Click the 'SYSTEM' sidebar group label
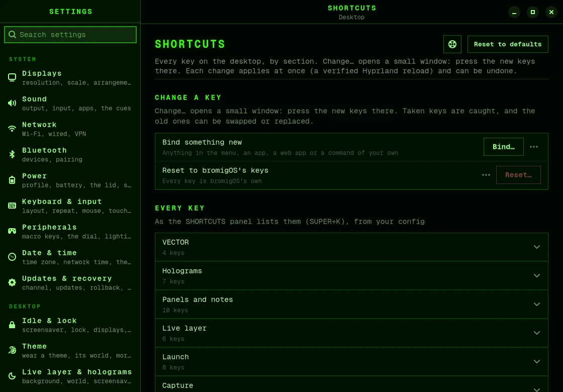This screenshot has width=563, height=392. (23, 59)
